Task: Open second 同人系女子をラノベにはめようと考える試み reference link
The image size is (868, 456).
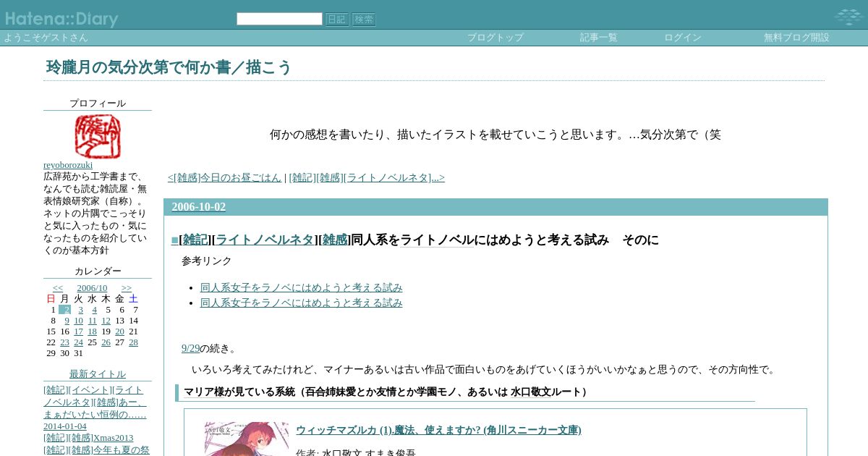Action: (x=302, y=303)
